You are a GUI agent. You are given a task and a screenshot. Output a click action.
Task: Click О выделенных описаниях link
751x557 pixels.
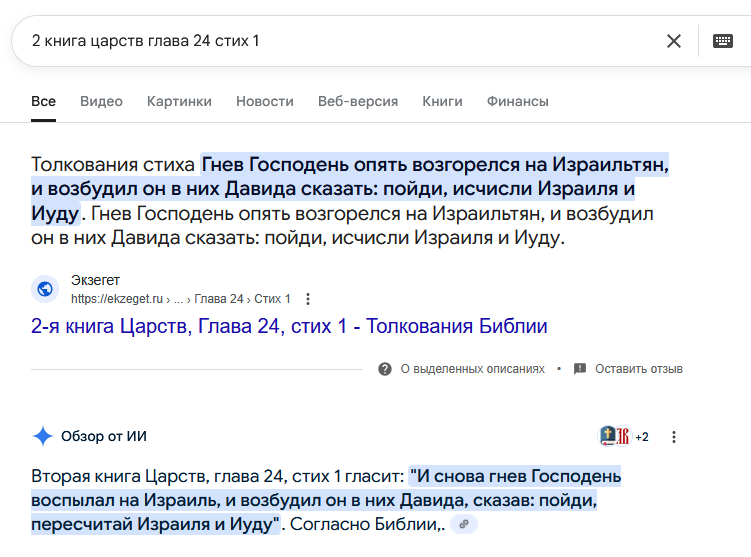pos(473,369)
